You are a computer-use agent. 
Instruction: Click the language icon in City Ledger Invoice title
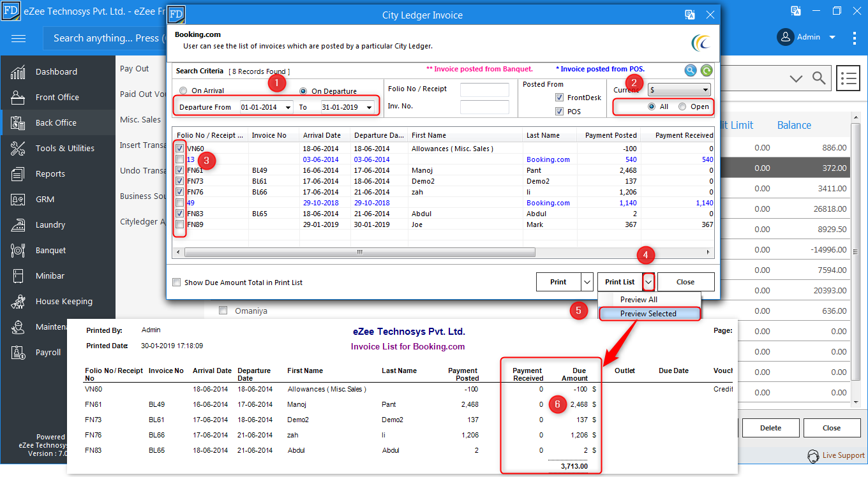pos(690,15)
